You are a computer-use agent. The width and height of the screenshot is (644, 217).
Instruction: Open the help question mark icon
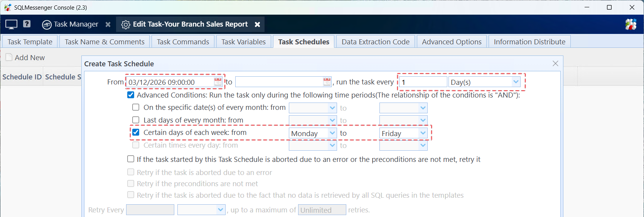[x=27, y=24]
